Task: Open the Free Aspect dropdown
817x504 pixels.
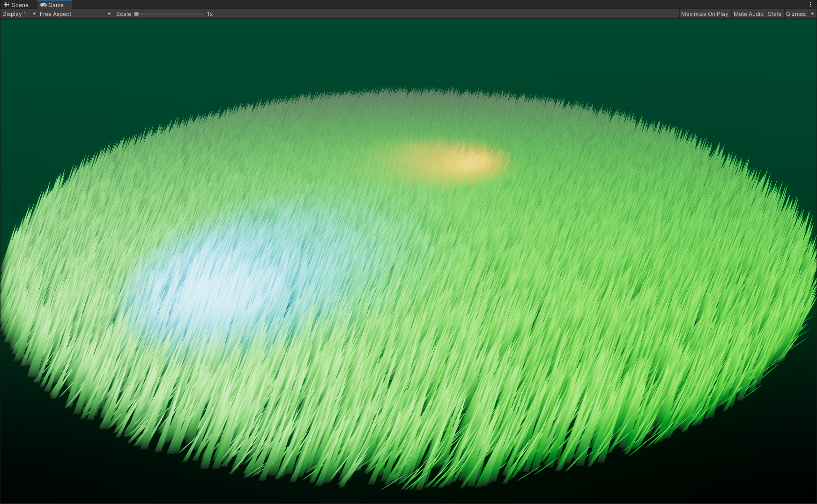Action: [75, 14]
